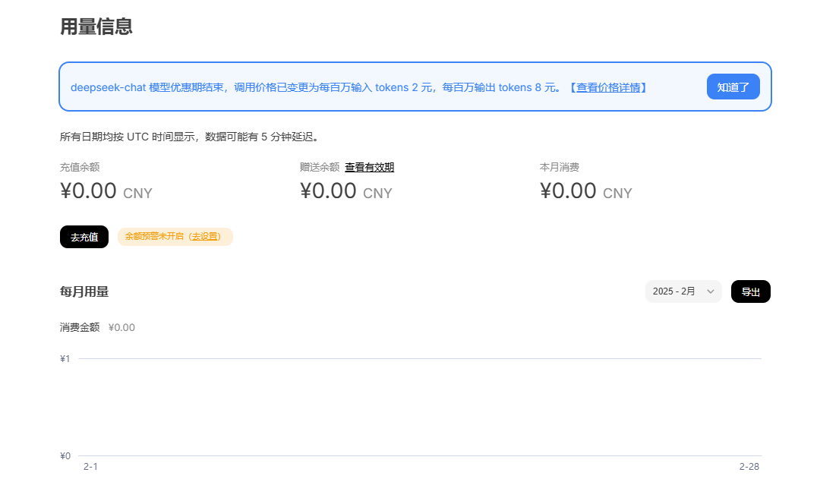Click the 本月消费 ¥0.00 amount

(569, 191)
